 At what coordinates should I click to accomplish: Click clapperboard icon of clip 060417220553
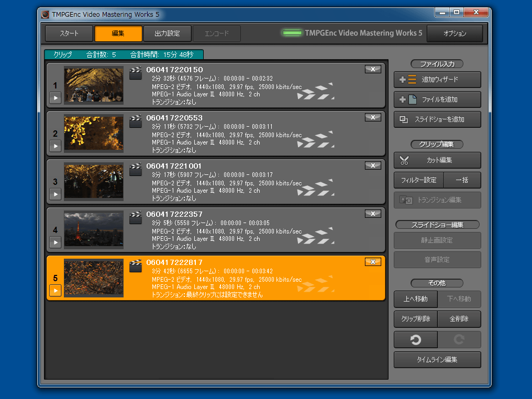point(136,121)
